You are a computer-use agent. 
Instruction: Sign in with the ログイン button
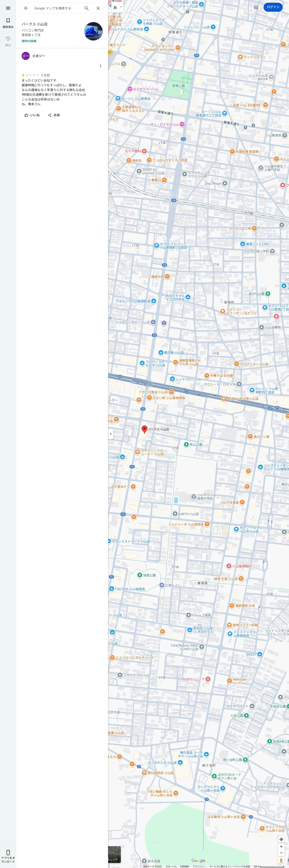point(273,7)
